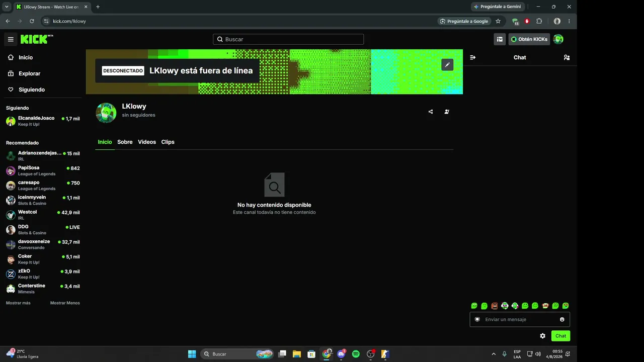Screen dimensions: 644x362
Task: Open a new browser tab
Action: point(98,7)
